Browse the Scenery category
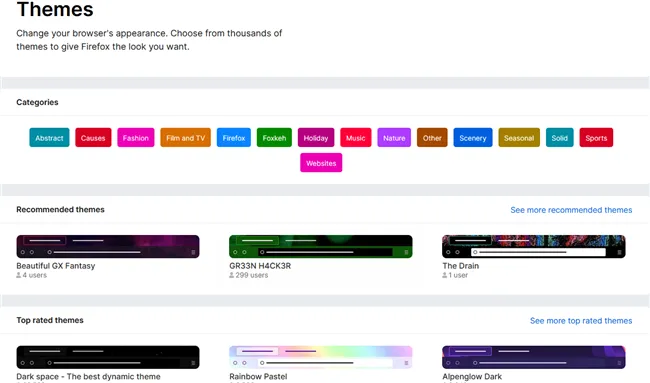Screen dimensions: 650x383 coord(473,138)
